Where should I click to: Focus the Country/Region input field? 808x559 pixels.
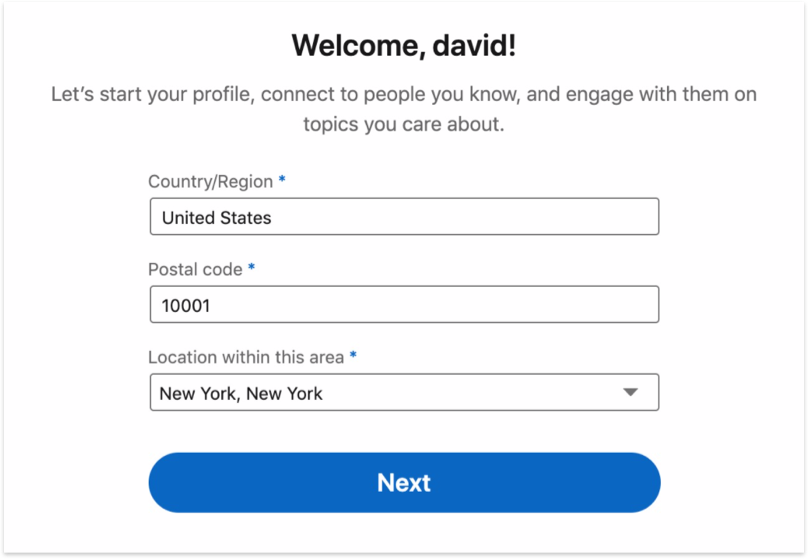tap(404, 217)
